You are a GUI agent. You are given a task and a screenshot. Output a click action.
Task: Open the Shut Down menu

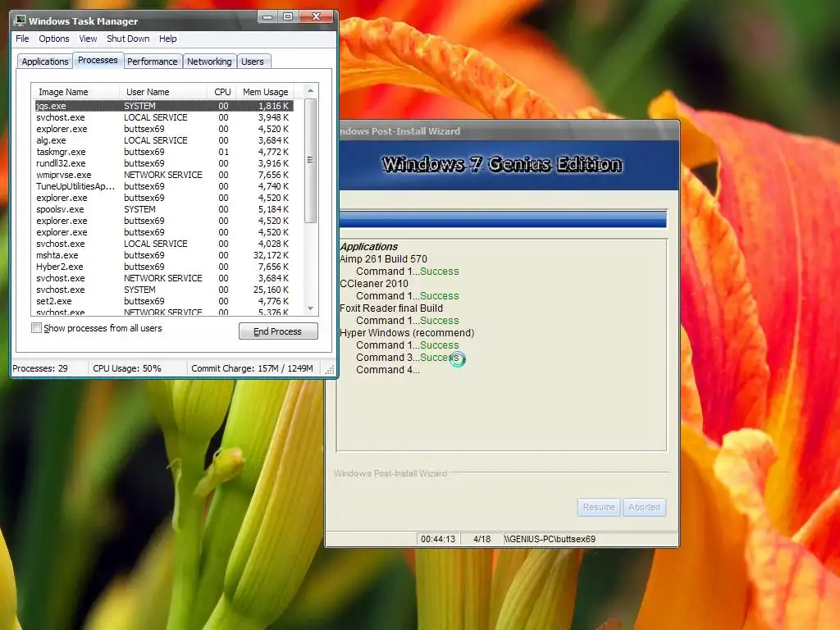point(128,39)
